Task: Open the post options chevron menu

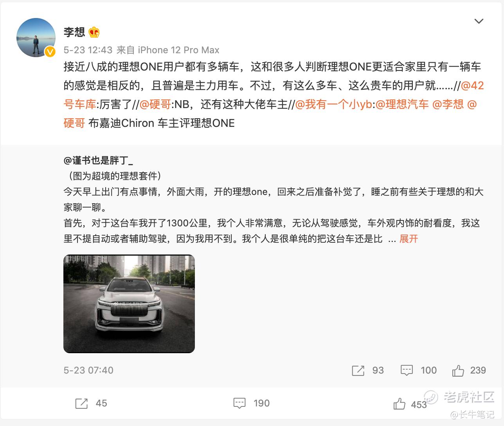Action: pyautogui.click(x=479, y=21)
